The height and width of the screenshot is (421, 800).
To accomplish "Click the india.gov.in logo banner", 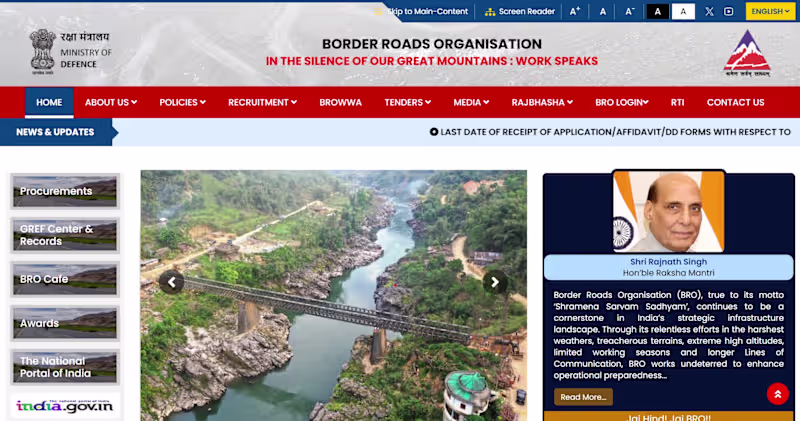I will pos(65,406).
